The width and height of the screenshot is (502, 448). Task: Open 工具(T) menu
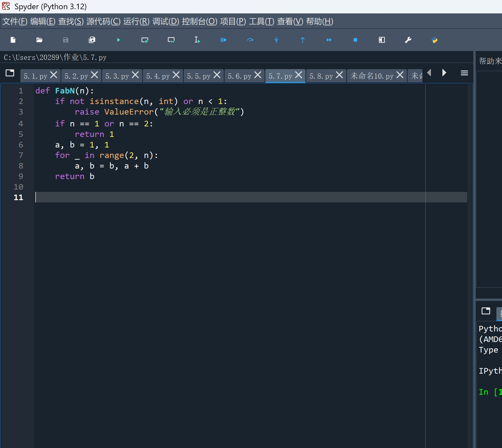(261, 21)
